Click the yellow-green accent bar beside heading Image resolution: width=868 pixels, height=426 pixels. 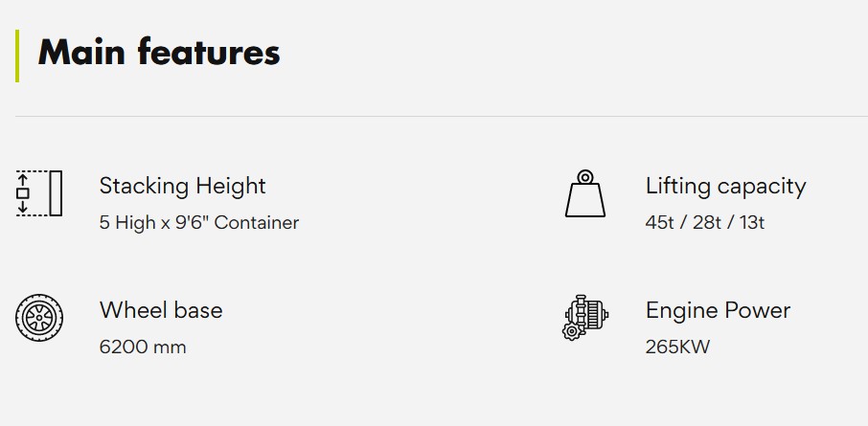coord(17,56)
